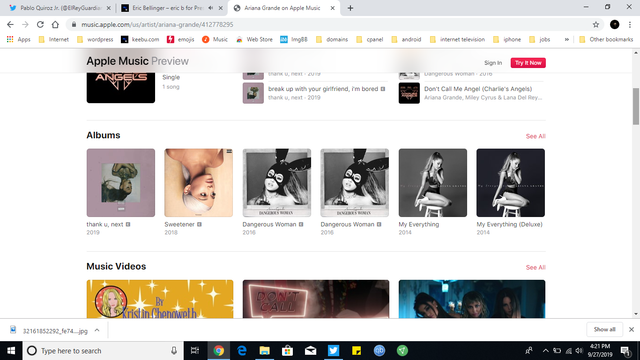Open the Mail app from taskbar
The height and width of the screenshot is (360, 640).
point(310,351)
